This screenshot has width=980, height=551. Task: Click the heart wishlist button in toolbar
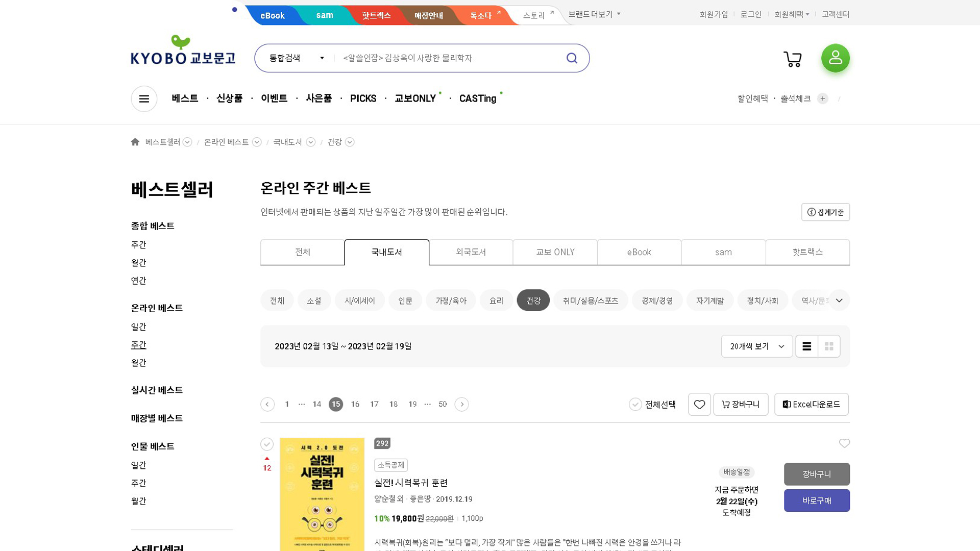pyautogui.click(x=699, y=405)
